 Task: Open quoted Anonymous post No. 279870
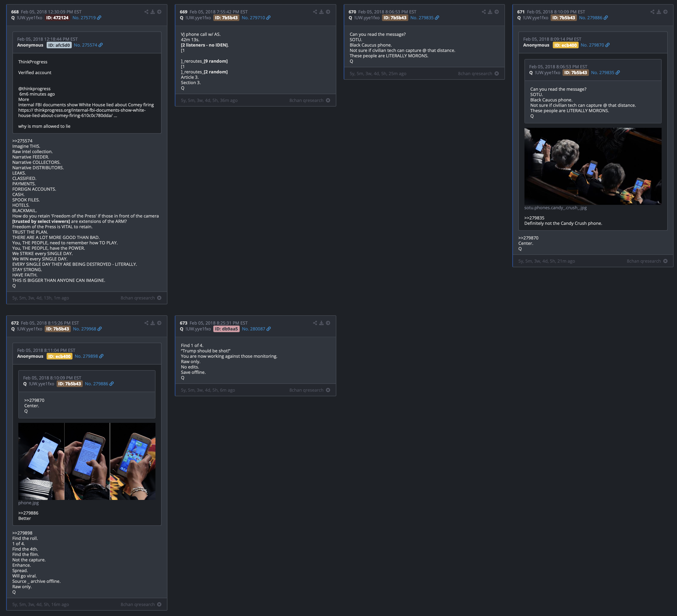(595, 45)
